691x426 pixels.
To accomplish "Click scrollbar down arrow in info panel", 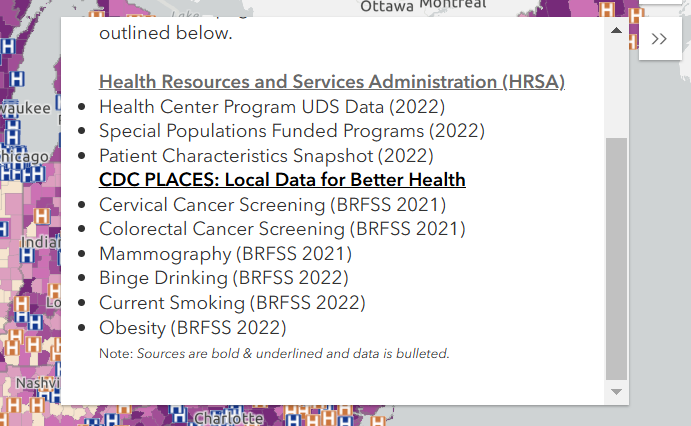I will pyautogui.click(x=617, y=392).
